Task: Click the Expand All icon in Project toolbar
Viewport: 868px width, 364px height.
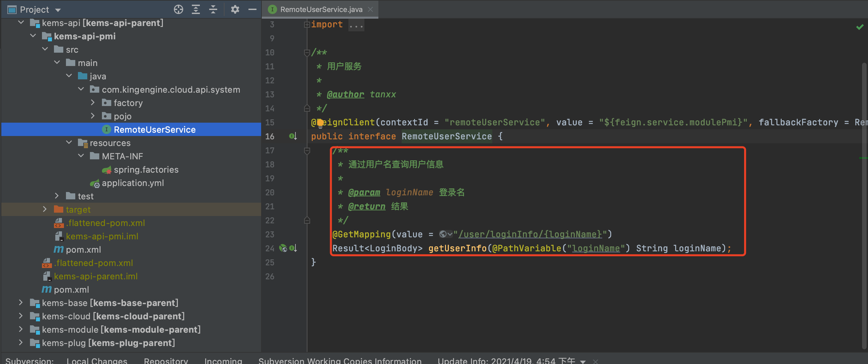Action: coord(196,9)
